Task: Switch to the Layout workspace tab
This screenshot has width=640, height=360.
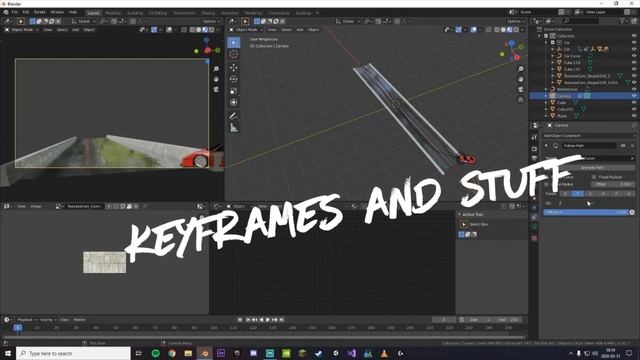Action: (x=93, y=13)
